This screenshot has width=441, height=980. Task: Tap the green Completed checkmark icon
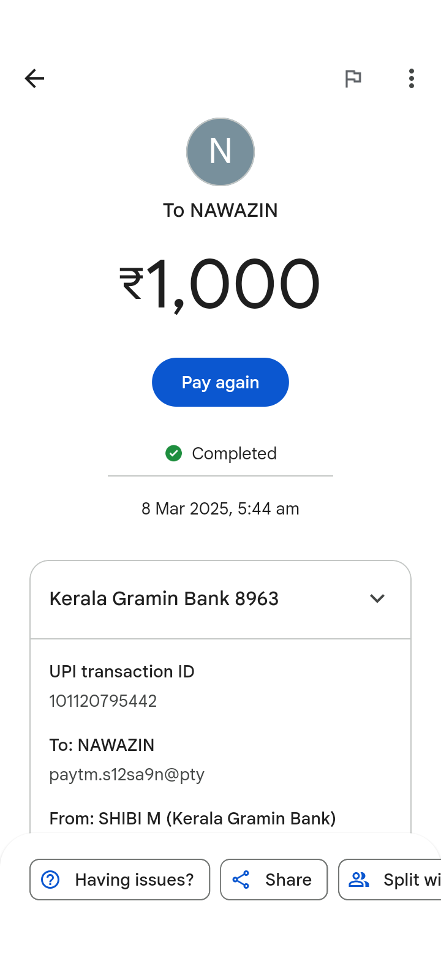[174, 453]
